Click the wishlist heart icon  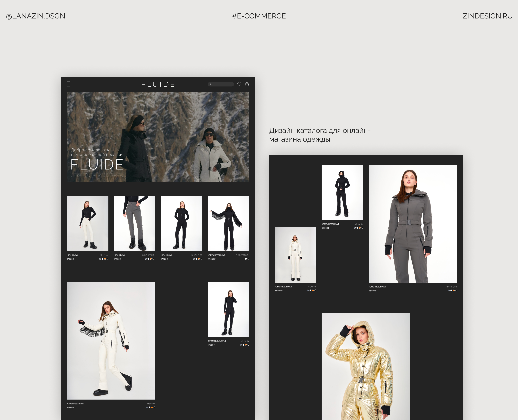tap(239, 84)
